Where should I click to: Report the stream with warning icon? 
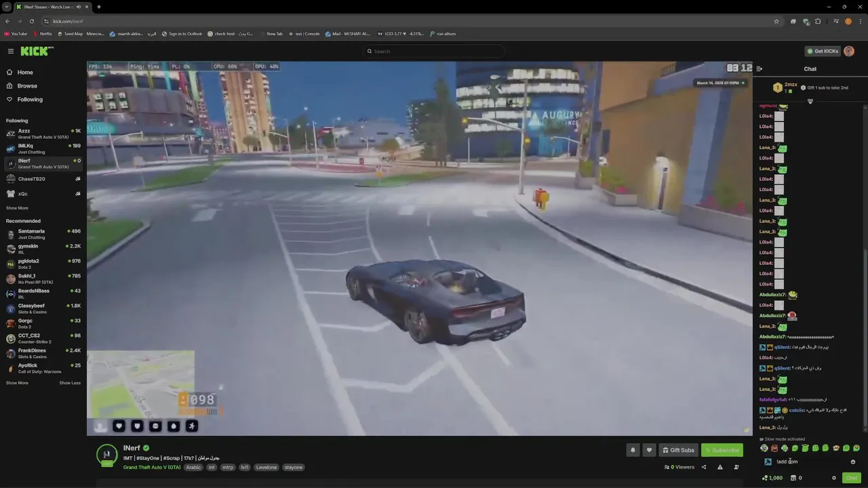(x=719, y=467)
